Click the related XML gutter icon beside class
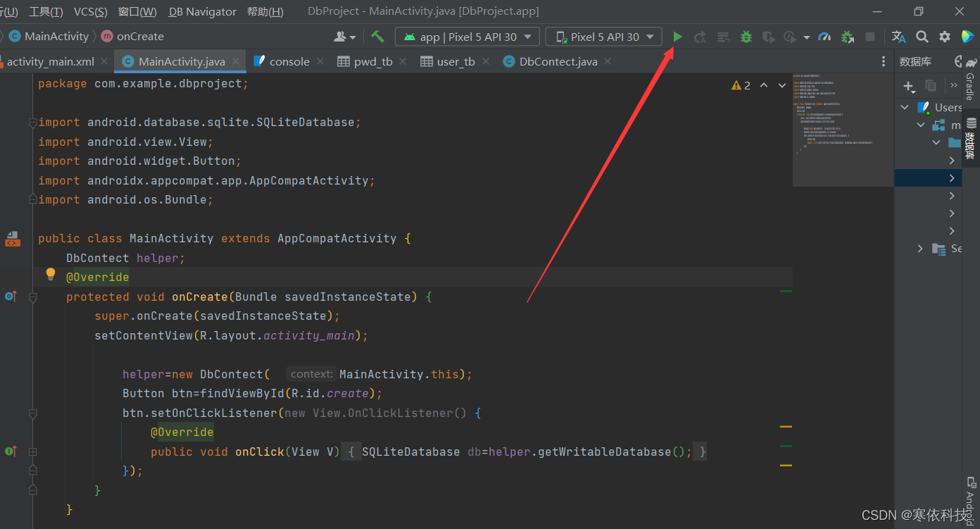Viewport: 980px width, 529px height. pos(13,239)
